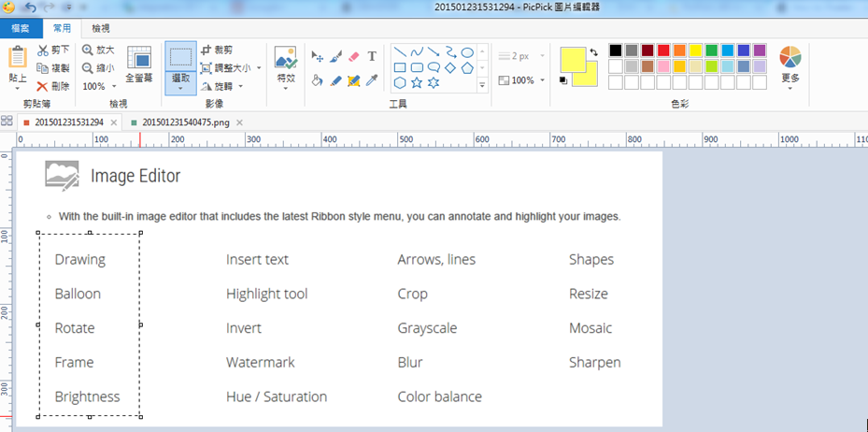Select the blue Pencil tool

point(335,80)
